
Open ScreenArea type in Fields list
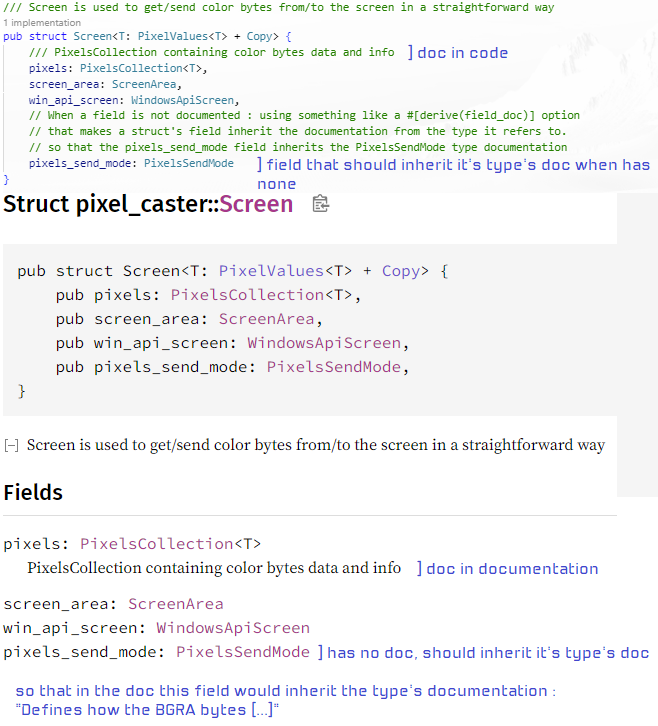(x=175, y=604)
